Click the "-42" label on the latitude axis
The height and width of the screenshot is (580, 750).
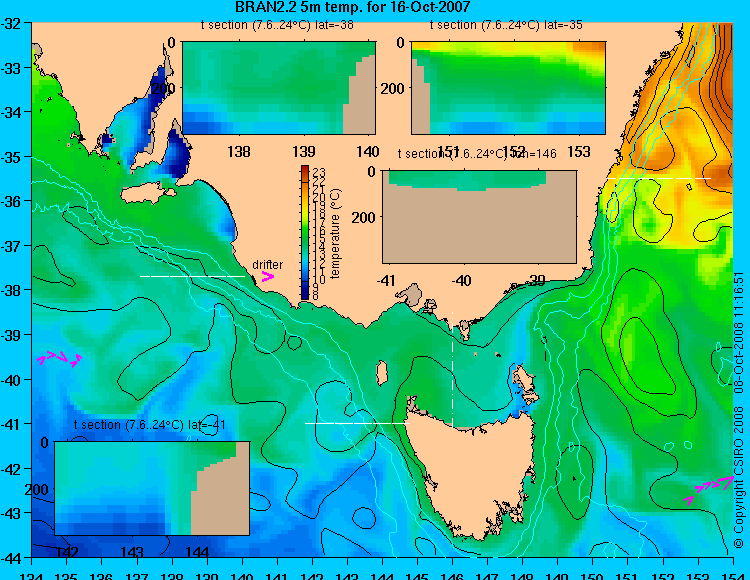[11, 469]
